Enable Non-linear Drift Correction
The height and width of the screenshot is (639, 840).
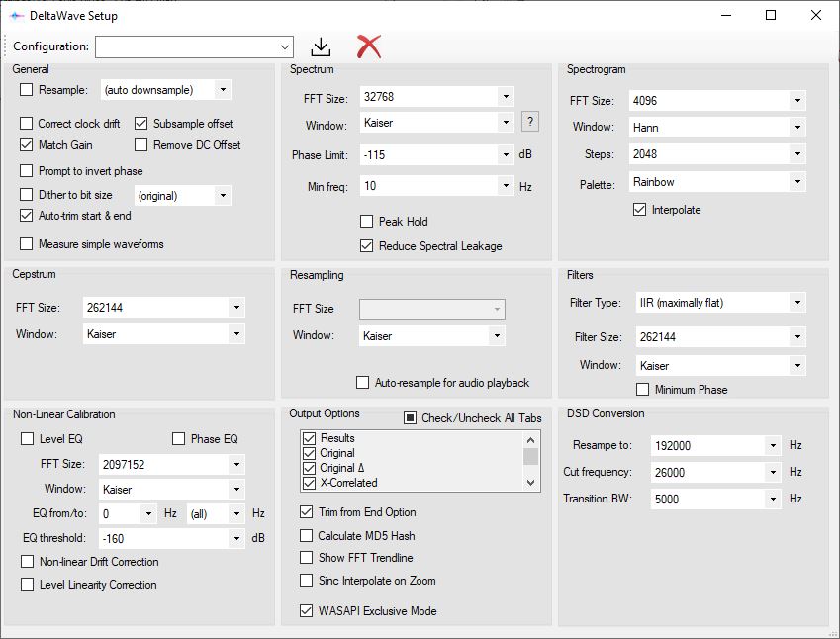coord(27,561)
